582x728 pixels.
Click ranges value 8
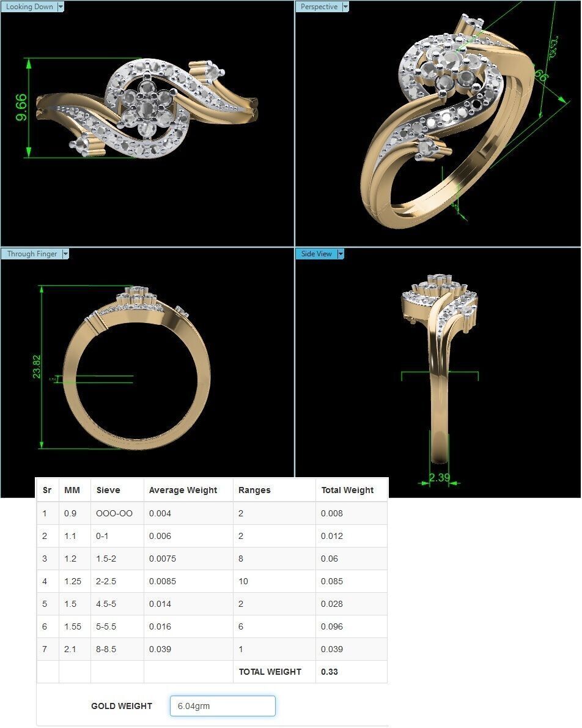tap(240, 559)
